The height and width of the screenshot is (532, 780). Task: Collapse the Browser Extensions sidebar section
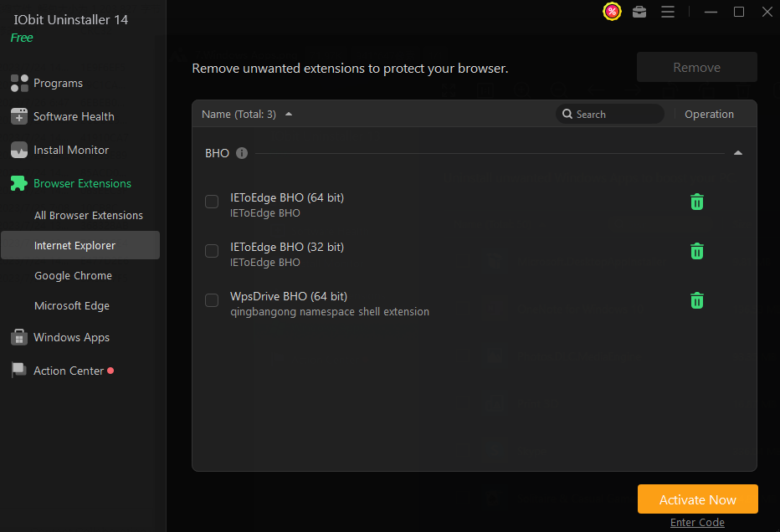[x=82, y=183]
